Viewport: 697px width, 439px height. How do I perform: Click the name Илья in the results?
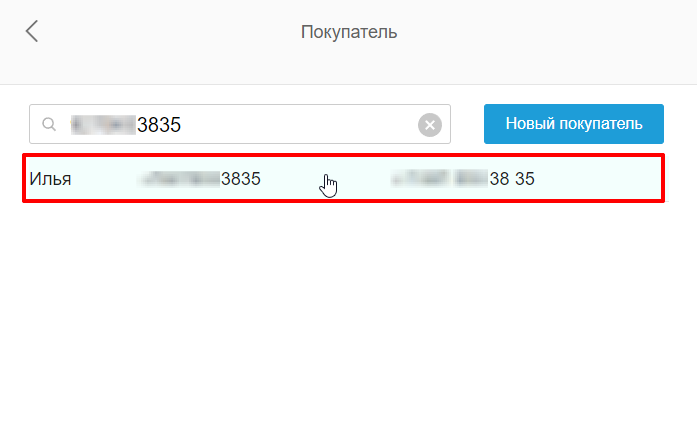pyautogui.click(x=50, y=179)
